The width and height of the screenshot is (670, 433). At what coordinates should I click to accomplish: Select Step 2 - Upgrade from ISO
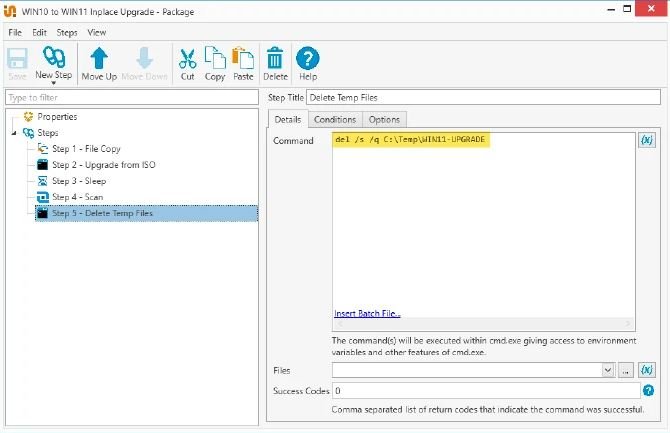[104, 165]
